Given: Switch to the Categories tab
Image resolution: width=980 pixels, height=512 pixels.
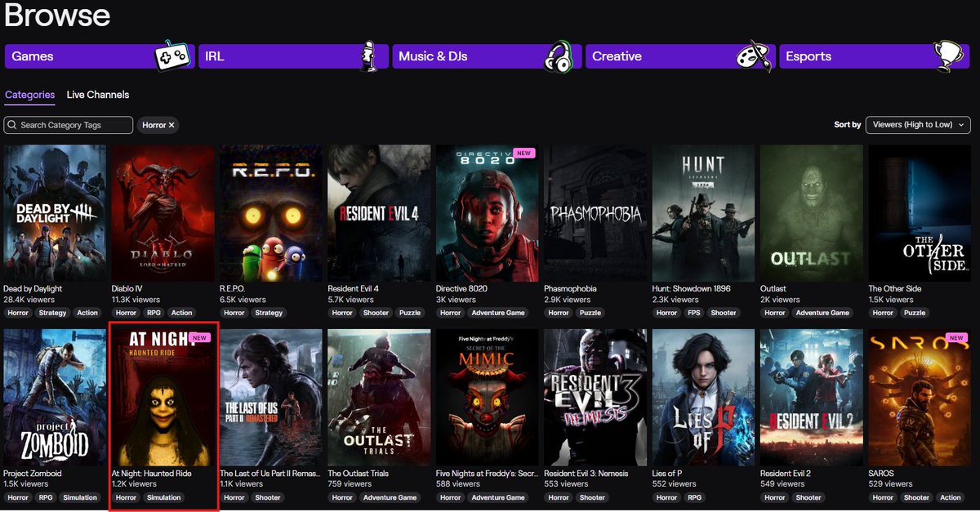Looking at the screenshot, I should (x=29, y=95).
